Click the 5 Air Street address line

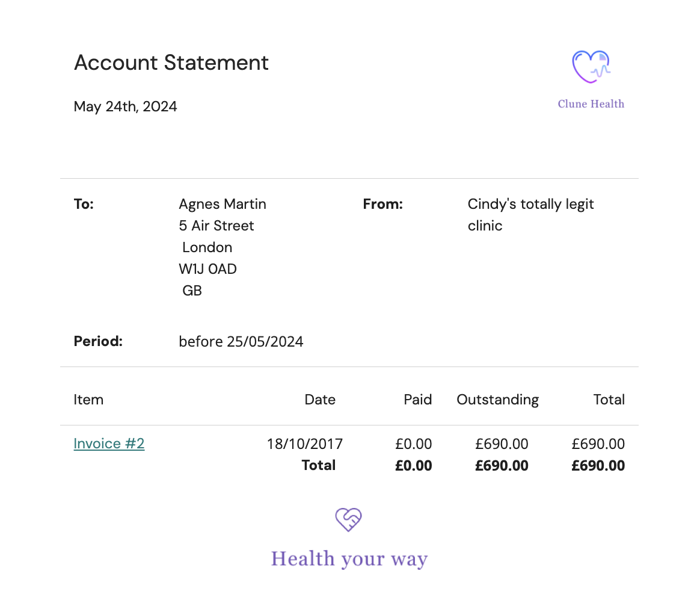coord(216,226)
